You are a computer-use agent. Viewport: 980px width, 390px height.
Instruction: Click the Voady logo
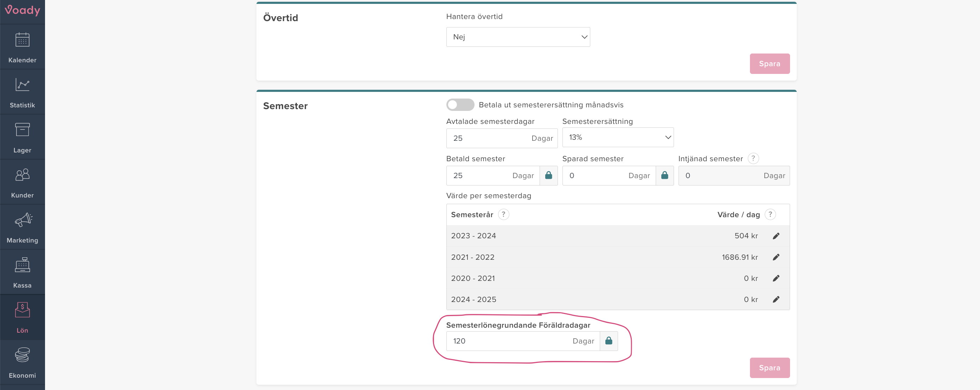(23, 10)
